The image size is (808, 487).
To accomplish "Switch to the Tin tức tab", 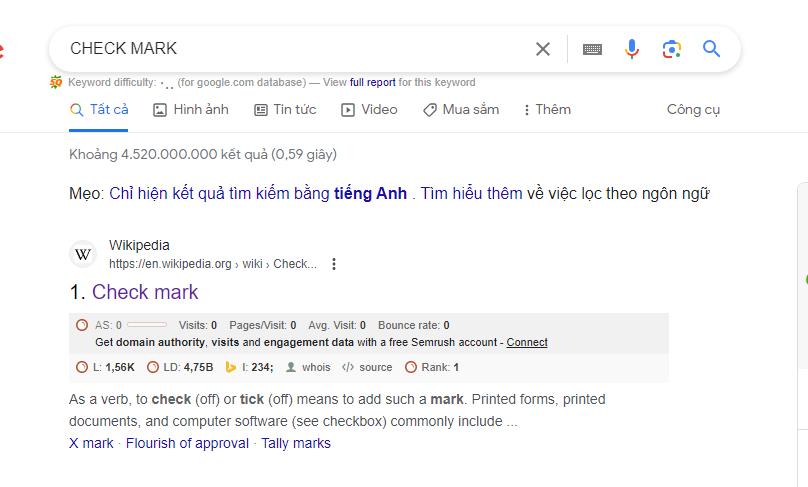I will (x=284, y=110).
